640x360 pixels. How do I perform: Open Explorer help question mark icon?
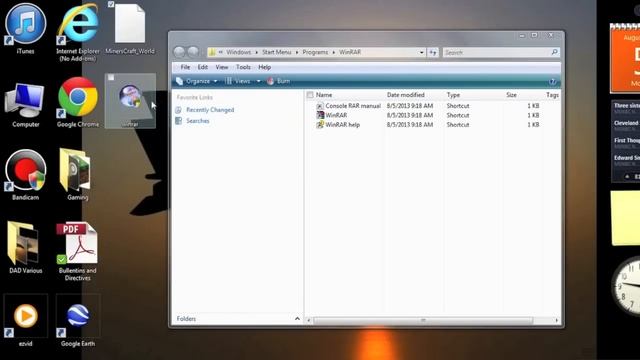(552, 82)
